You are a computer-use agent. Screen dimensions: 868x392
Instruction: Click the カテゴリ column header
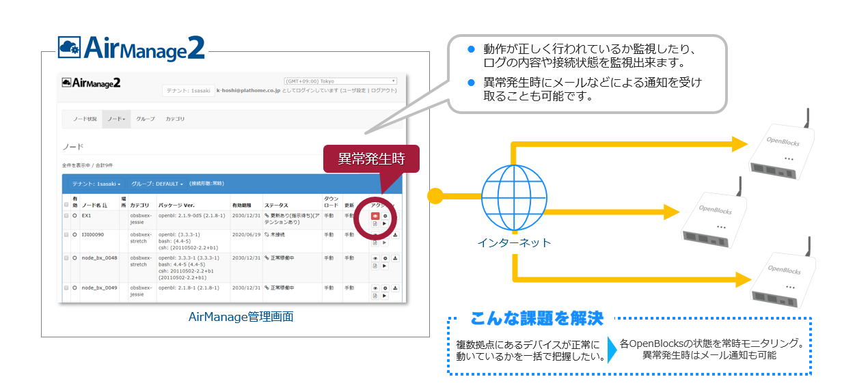point(139,205)
